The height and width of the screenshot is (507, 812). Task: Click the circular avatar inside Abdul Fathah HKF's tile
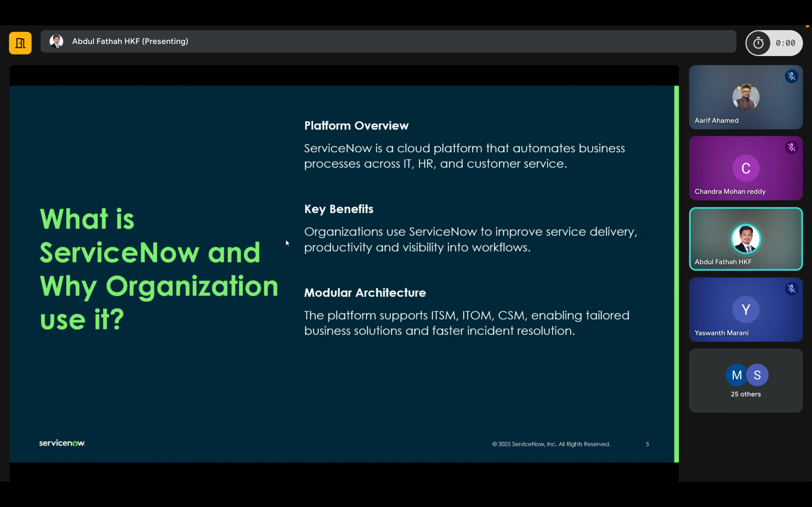pyautogui.click(x=746, y=239)
